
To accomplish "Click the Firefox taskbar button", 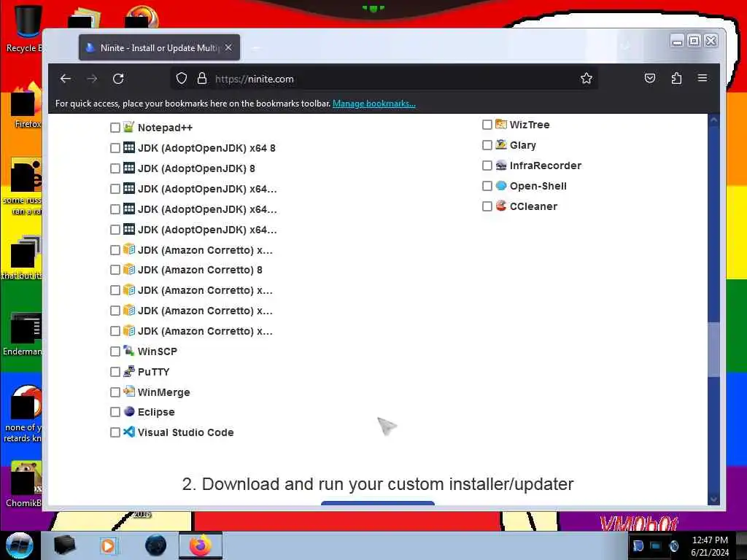I will (x=200, y=545).
